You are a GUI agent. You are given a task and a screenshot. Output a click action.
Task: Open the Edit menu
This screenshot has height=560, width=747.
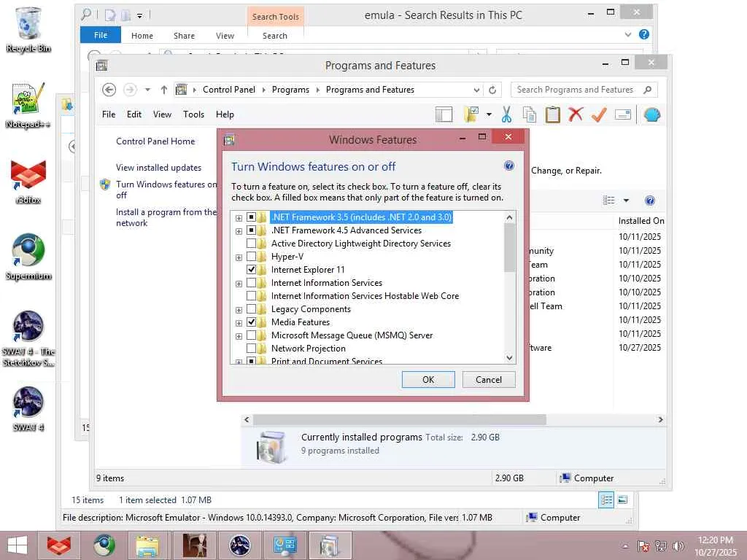pos(134,114)
